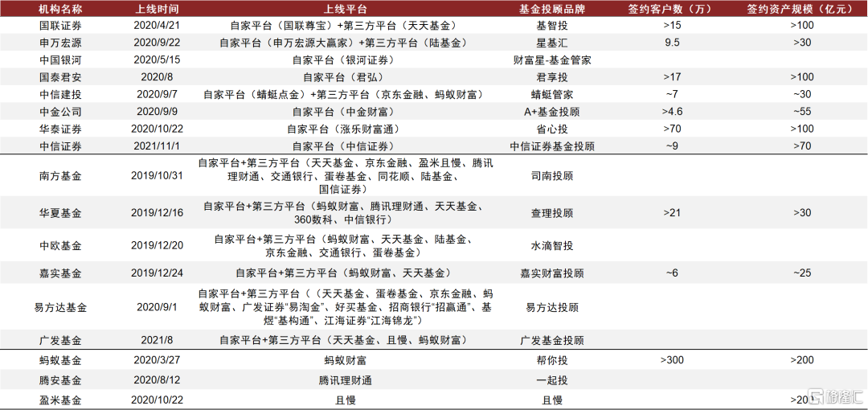Click the 蜻蜓管家 brand cell
Image resolution: width=868 pixels, height=410 pixels.
click(552, 94)
